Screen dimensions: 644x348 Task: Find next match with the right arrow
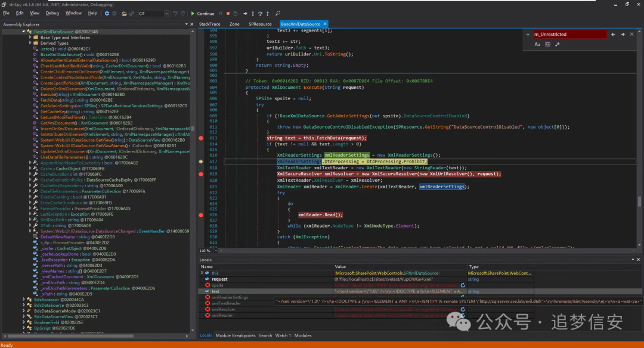click(623, 35)
